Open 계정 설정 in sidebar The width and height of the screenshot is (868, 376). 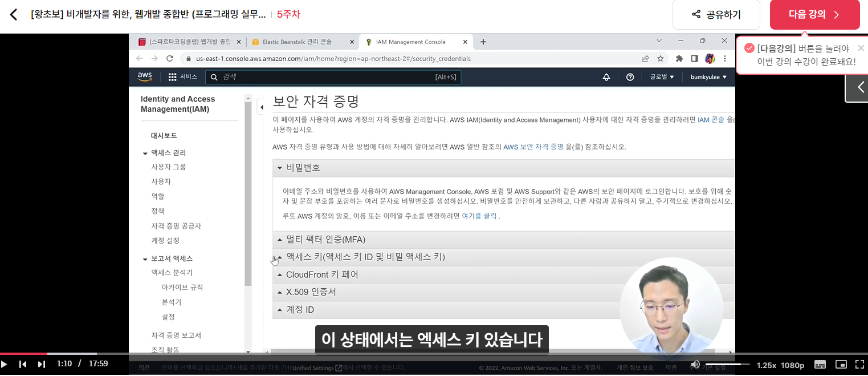coord(165,241)
